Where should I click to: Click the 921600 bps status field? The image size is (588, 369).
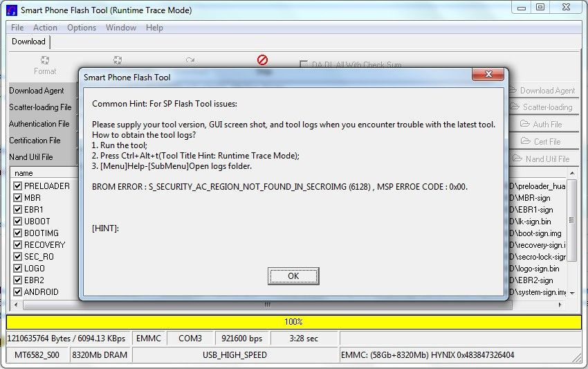pos(242,339)
